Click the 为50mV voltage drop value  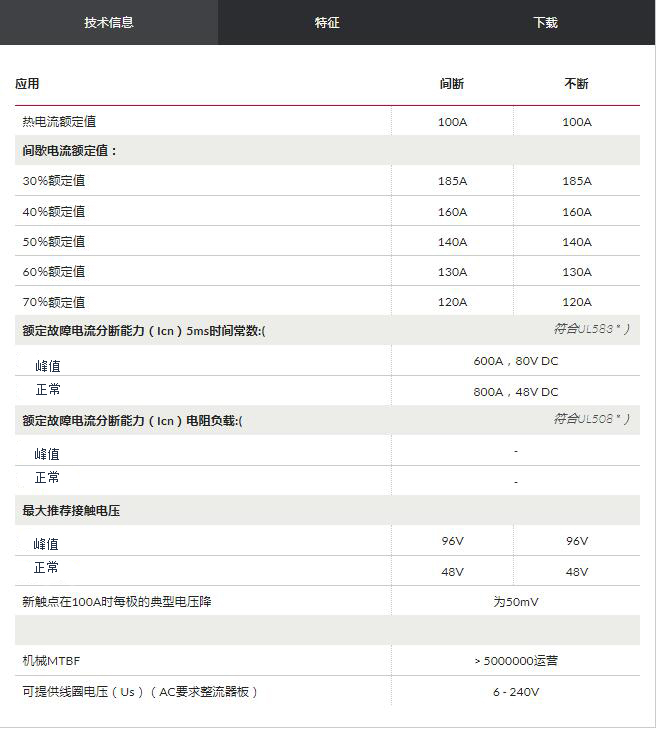coord(515,602)
